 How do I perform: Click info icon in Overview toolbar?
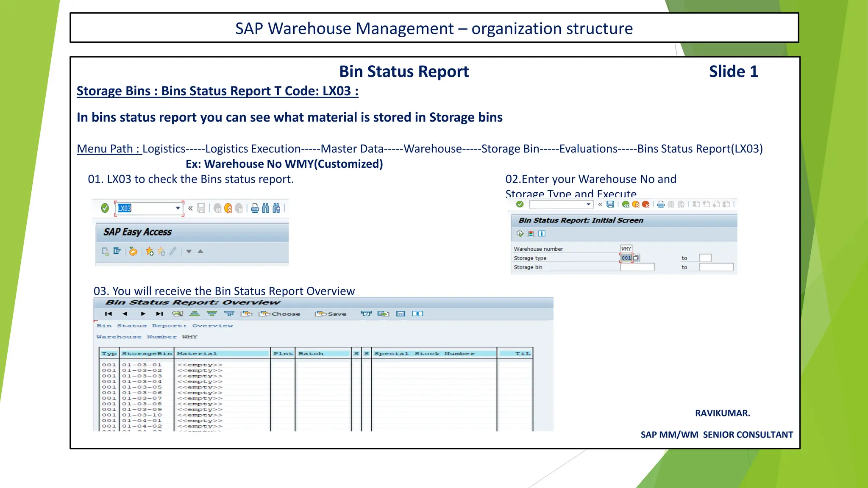418,314
